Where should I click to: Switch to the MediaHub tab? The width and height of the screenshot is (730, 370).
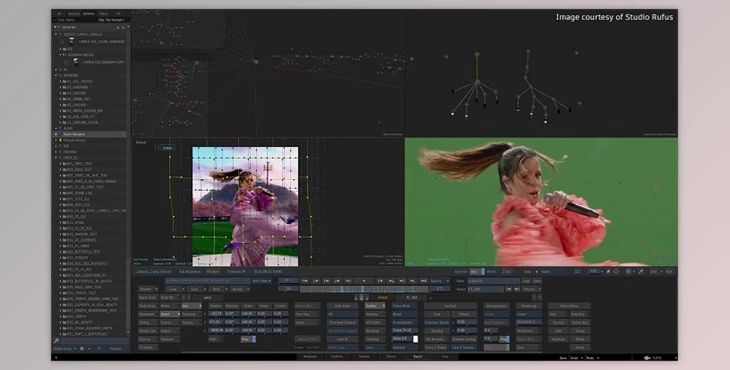click(x=310, y=357)
